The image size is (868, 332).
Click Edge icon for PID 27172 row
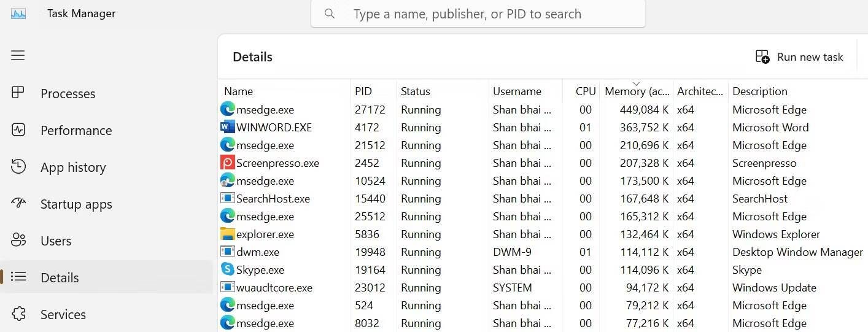tap(228, 109)
